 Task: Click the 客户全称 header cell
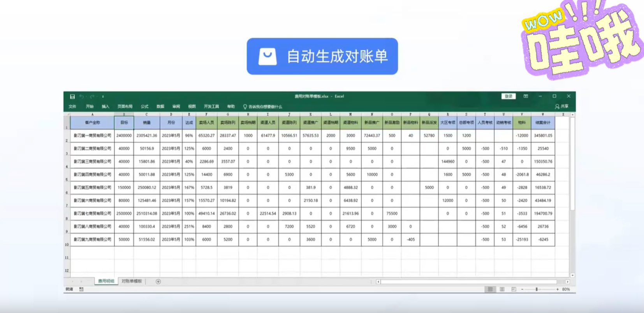pos(92,123)
